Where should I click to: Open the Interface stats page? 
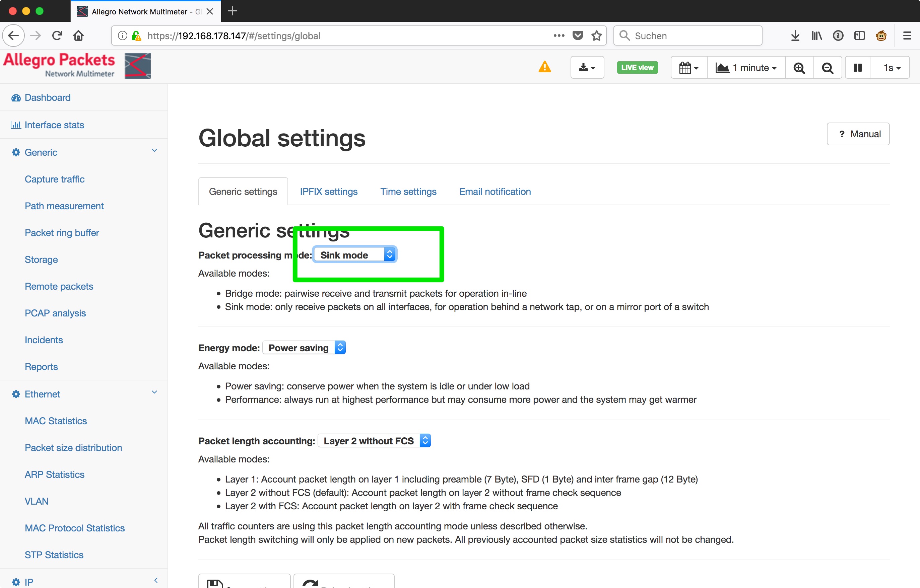(54, 125)
